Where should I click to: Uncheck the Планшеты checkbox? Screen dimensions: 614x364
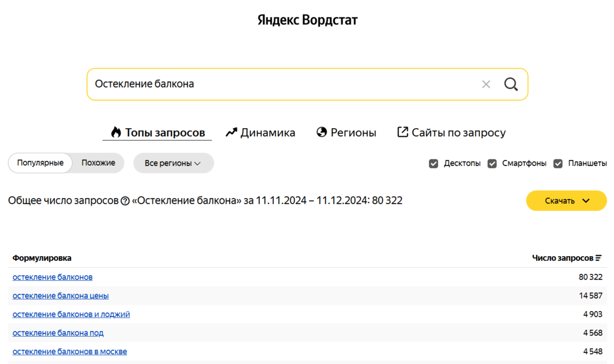point(558,163)
